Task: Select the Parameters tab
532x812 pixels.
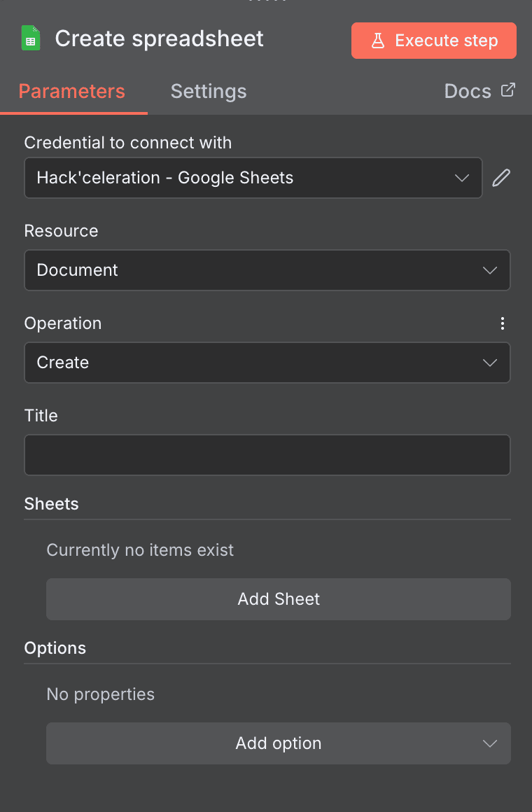Action: [x=71, y=91]
